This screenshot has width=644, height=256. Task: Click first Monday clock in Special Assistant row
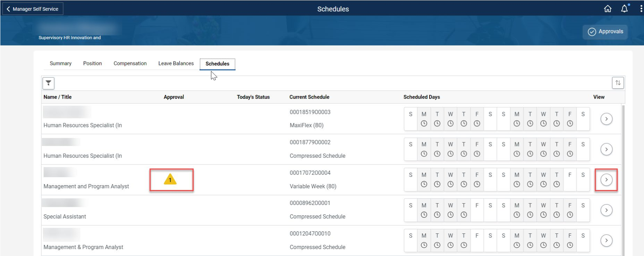coord(424,215)
